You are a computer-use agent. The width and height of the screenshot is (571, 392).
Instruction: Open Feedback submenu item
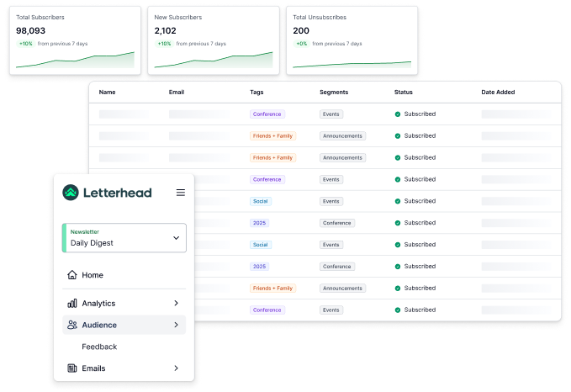pyautogui.click(x=99, y=347)
